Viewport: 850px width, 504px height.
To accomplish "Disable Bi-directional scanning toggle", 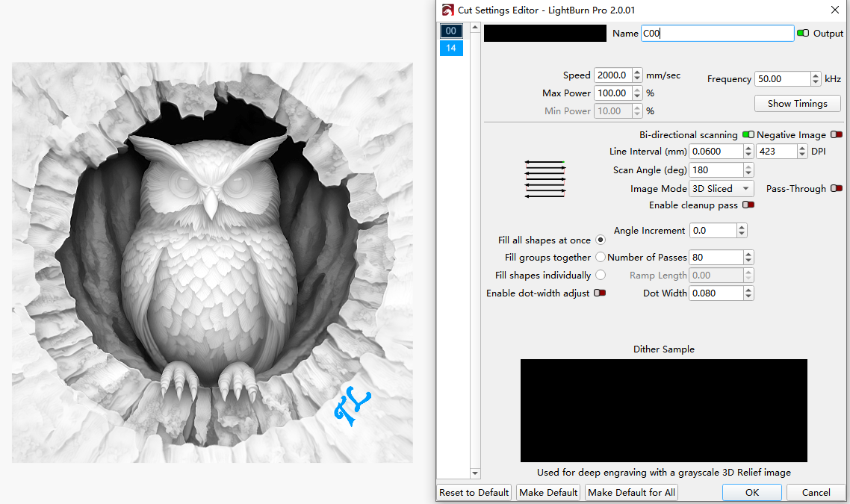I will pos(748,135).
